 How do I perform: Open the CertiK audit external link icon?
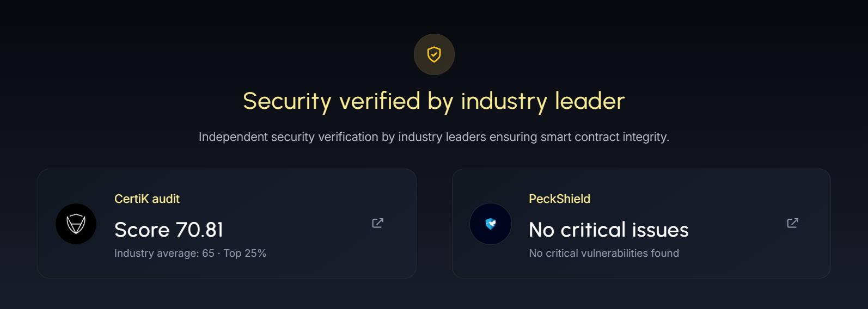[377, 223]
